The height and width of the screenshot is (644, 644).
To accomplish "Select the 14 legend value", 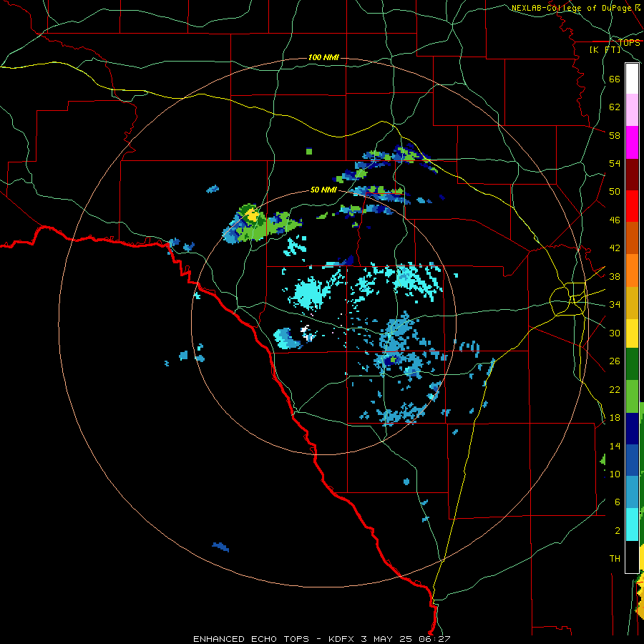I will pos(615,446).
